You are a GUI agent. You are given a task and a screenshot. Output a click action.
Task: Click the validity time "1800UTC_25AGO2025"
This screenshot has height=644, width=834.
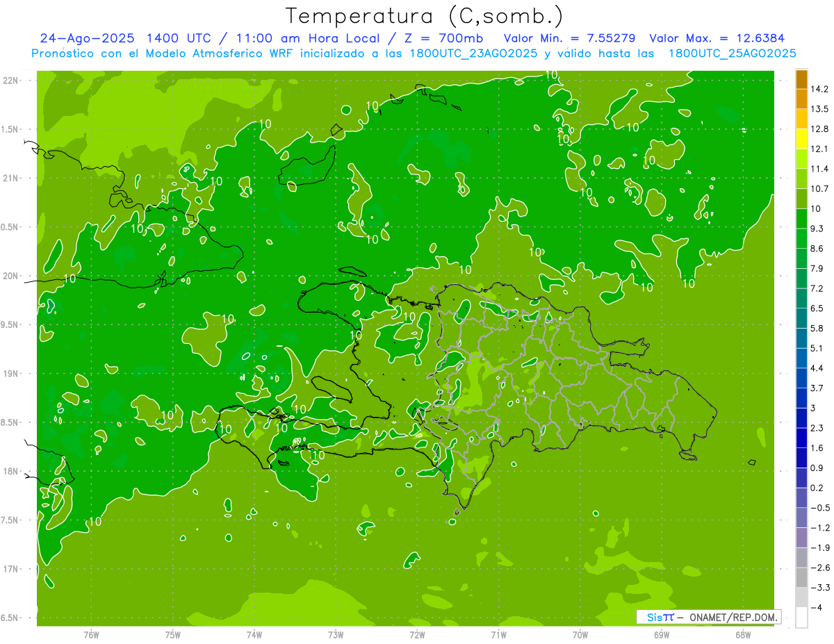(732, 53)
